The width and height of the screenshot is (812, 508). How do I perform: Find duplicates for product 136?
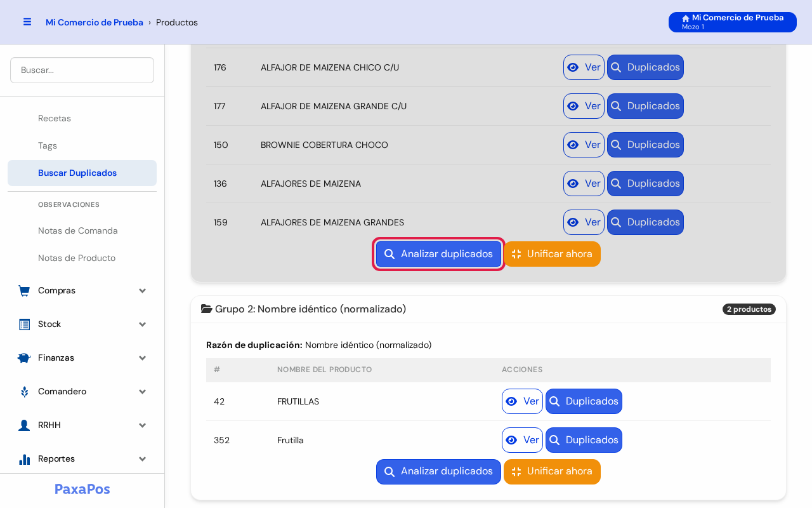tap(645, 184)
